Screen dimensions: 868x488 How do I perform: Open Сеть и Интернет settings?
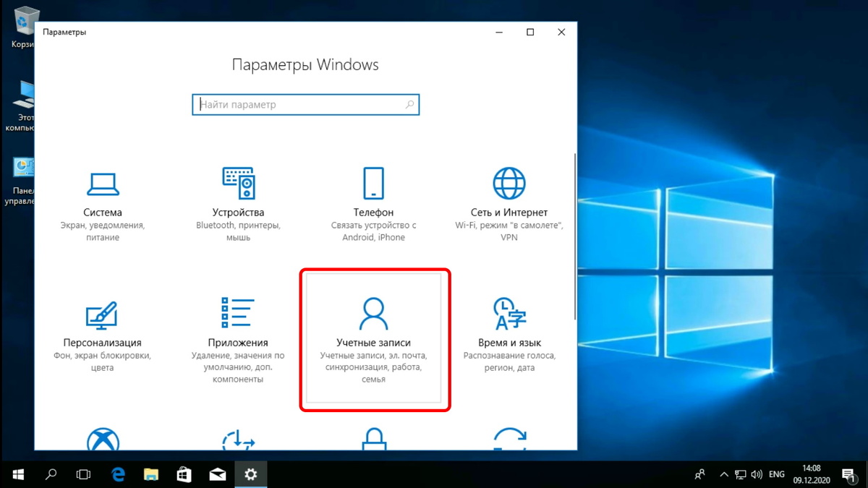click(x=509, y=206)
